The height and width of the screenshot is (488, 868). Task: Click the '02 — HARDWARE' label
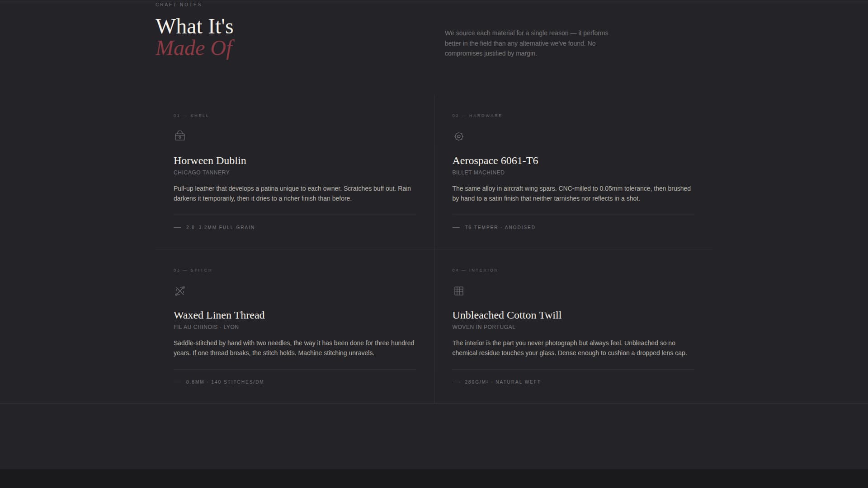coord(477,116)
